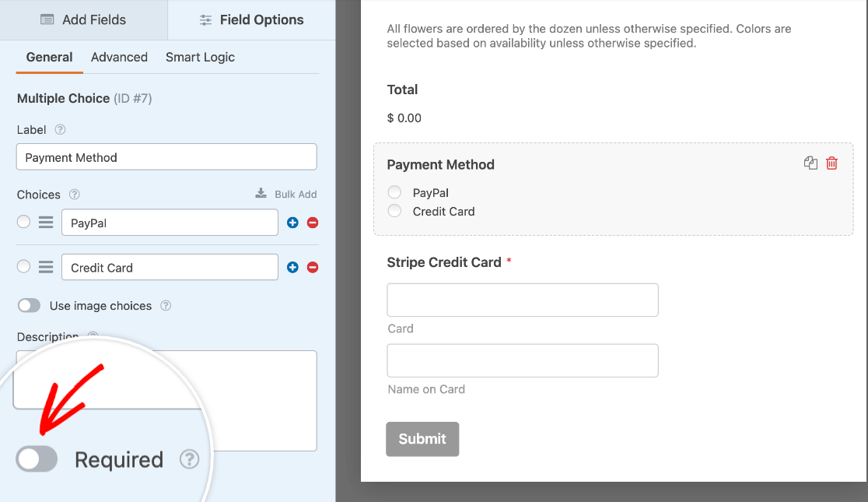Click the Use image choices help icon
The image size is (868, 502).
pyautogui.click(x=166, y=306)
